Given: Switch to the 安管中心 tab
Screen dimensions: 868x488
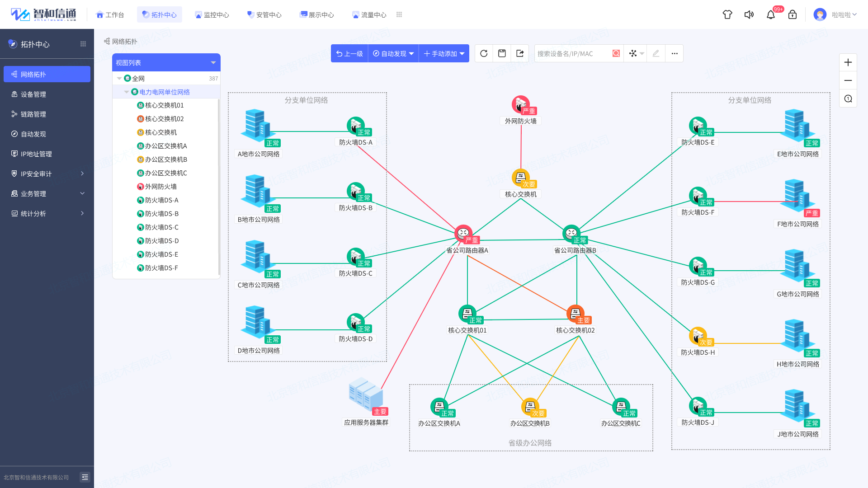Looking at the screenshot, I should tap(264, 14).
